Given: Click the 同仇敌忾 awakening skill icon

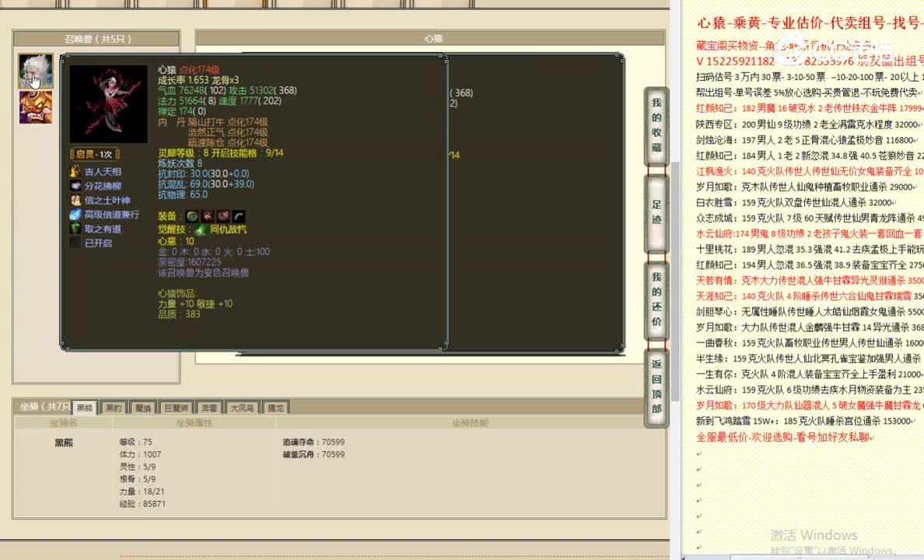Looking at the screenshot, I should [201, 230].
